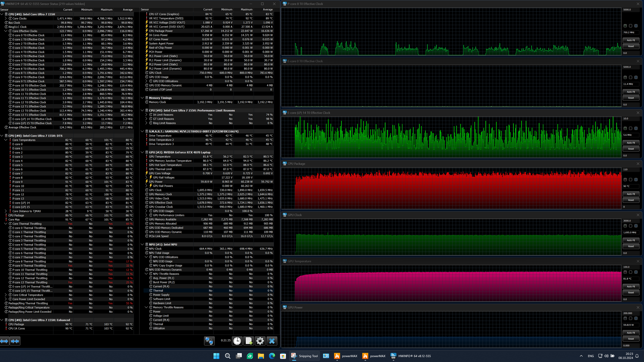Collapse the Core Effective Clocks tree
The width and height of the screenshot is (644, 362).
[x=6, y=31]
